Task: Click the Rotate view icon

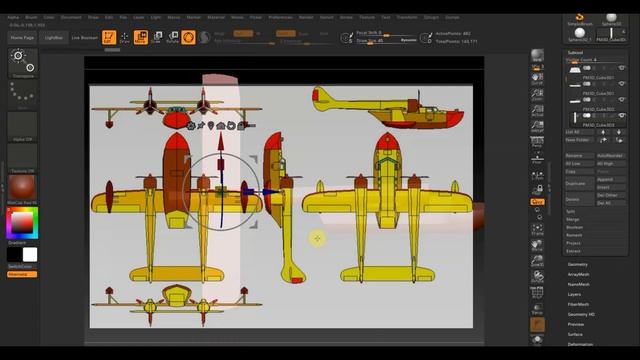Action: [537, 276]
